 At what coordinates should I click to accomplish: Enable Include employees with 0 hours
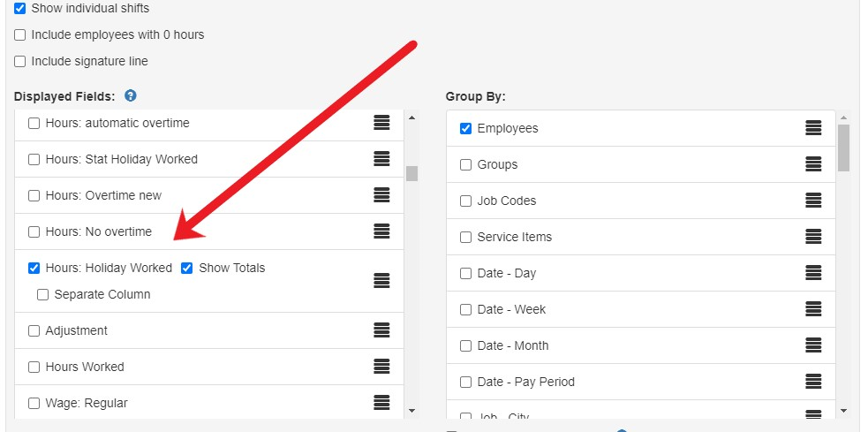pyautogui.click(x=20, y=34)
